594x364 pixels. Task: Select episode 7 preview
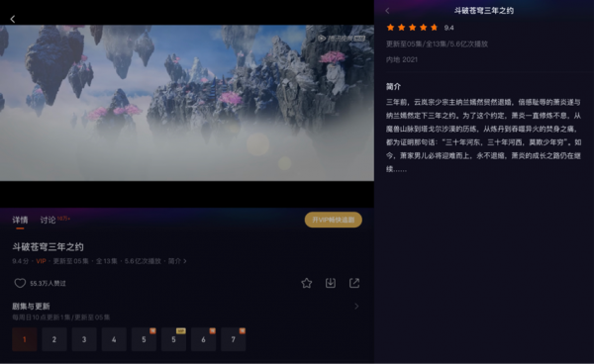pyautogui.click(x=234, y=339)
